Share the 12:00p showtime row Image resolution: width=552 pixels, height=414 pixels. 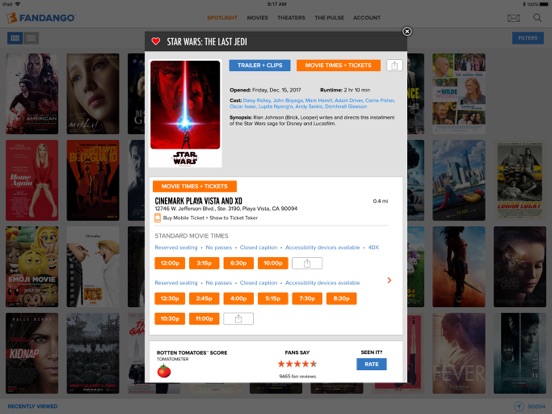point(307,263)
